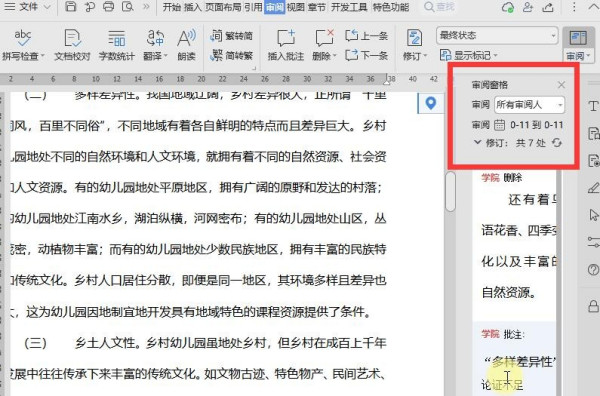
Task: Click the sidebar settings sliders icon
Action: (593, 242)
